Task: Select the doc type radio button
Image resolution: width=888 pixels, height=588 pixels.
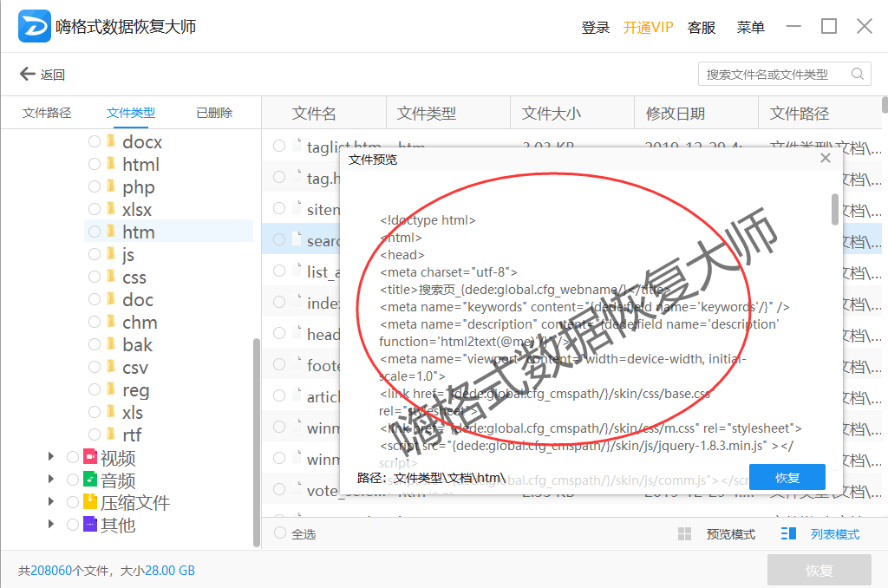Action: point(95,299)
